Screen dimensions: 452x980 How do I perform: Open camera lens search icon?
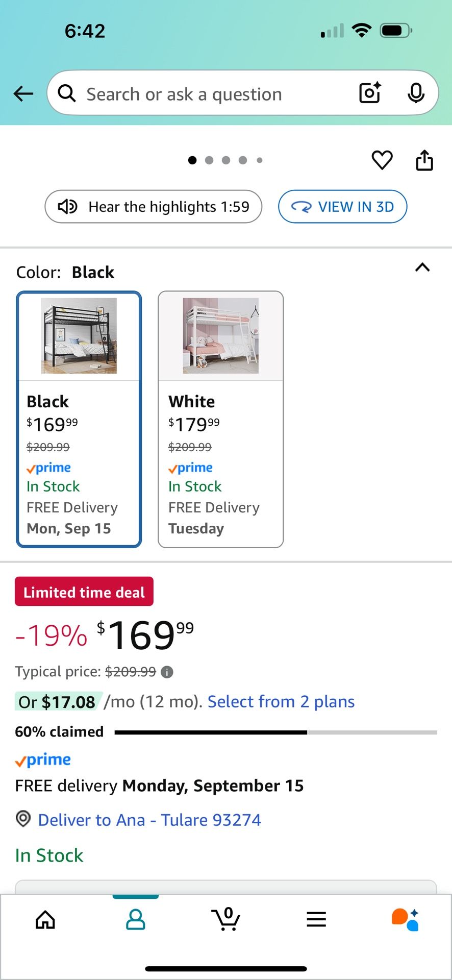(370, 93)
